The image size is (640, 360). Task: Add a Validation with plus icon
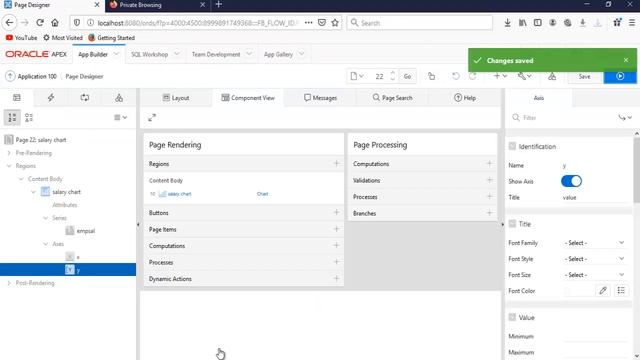point(489,180)
